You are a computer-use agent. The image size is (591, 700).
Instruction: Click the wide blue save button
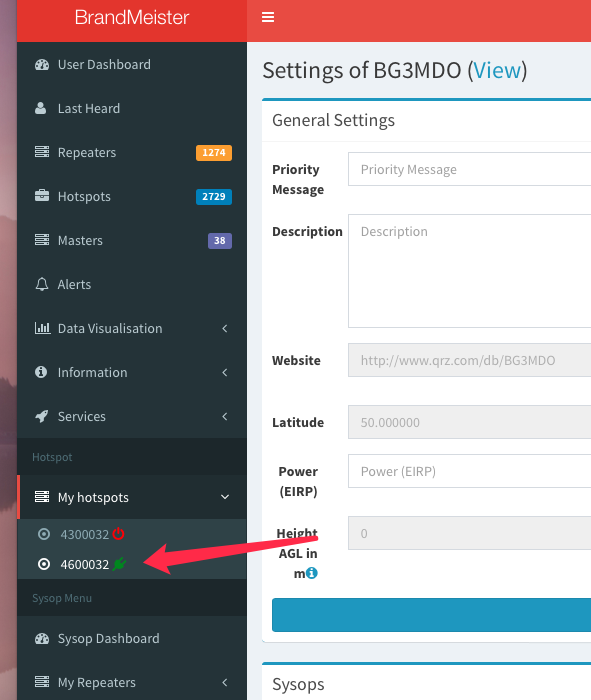pos(431,615)
